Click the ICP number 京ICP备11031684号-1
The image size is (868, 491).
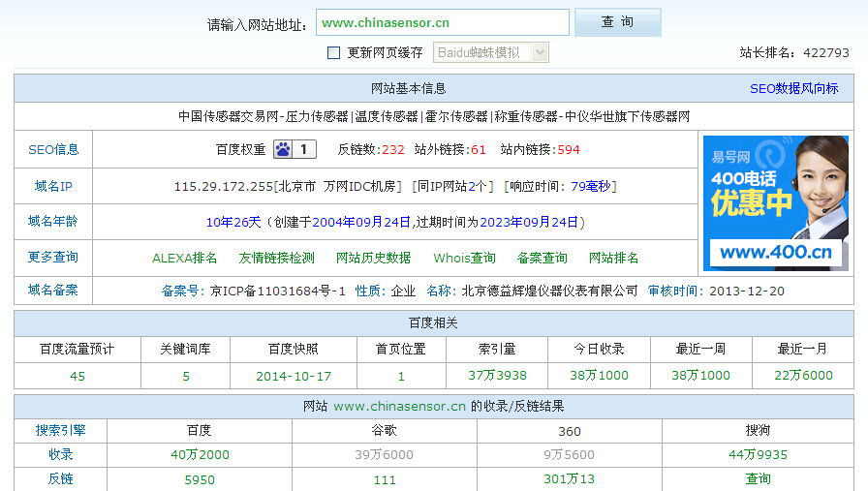pyautogui.click(x=278, y=292)
